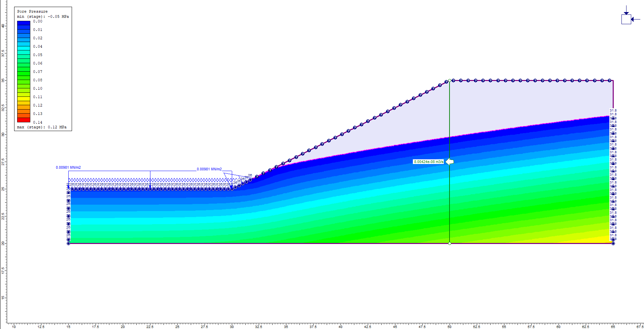Image resolution: width=644 pixels, height=329 pixels.
Task: Click the 65 mark on the horizontal ruler
Action: 613,326
